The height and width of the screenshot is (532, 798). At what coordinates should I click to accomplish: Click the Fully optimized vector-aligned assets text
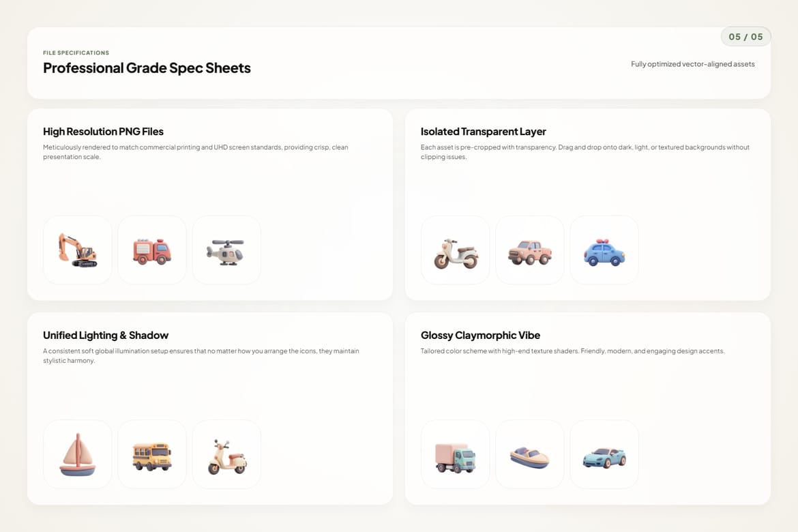[693, 64]
